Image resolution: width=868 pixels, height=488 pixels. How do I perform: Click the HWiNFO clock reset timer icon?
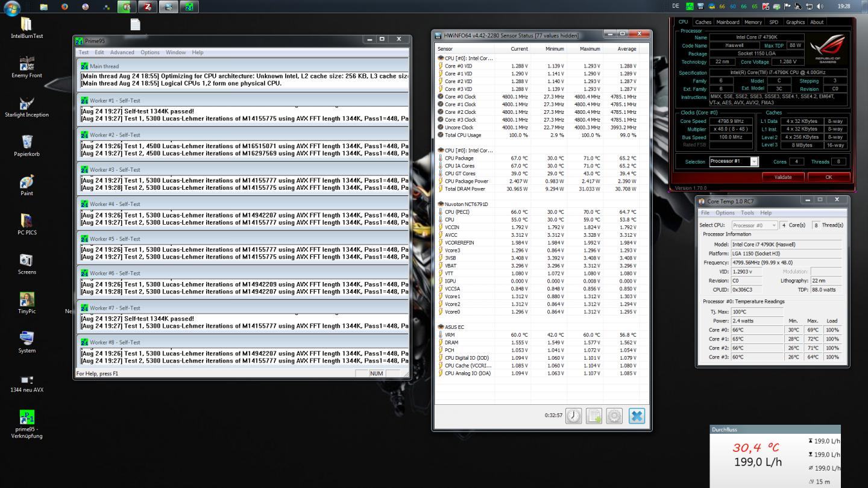pyautogui.click(x=573, y=416)
